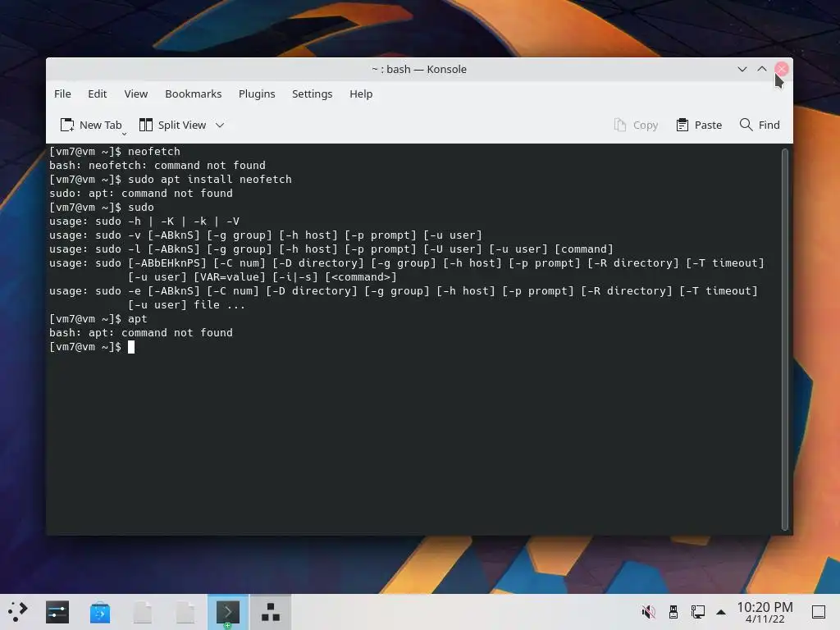Open the View menu
This screenshot has height=630, width=840.
(x=135, y=94)
